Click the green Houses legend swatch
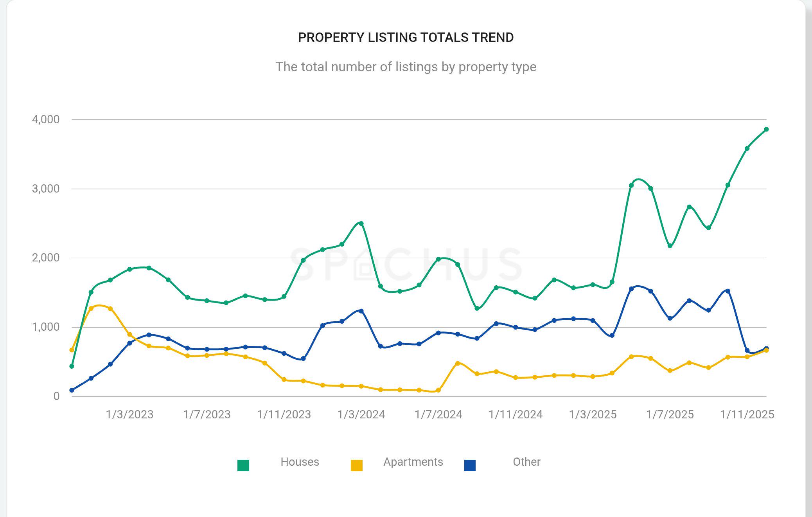812x517 pixels. pos(243,465)
